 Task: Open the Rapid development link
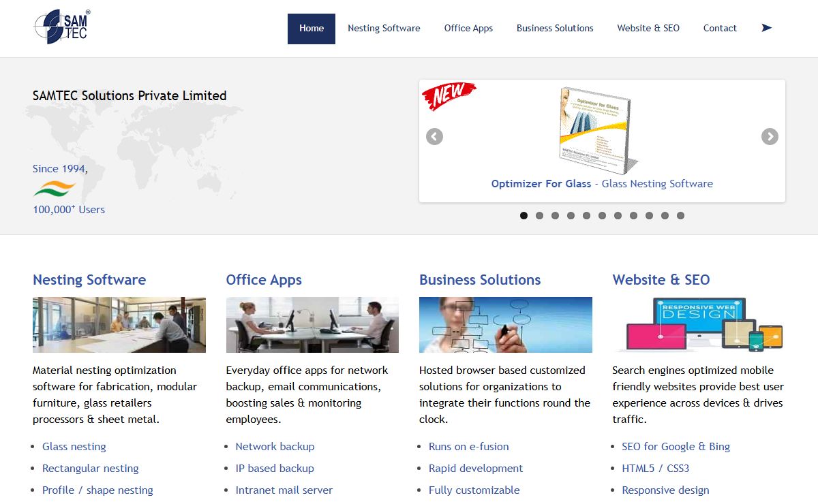click(476, 469)
